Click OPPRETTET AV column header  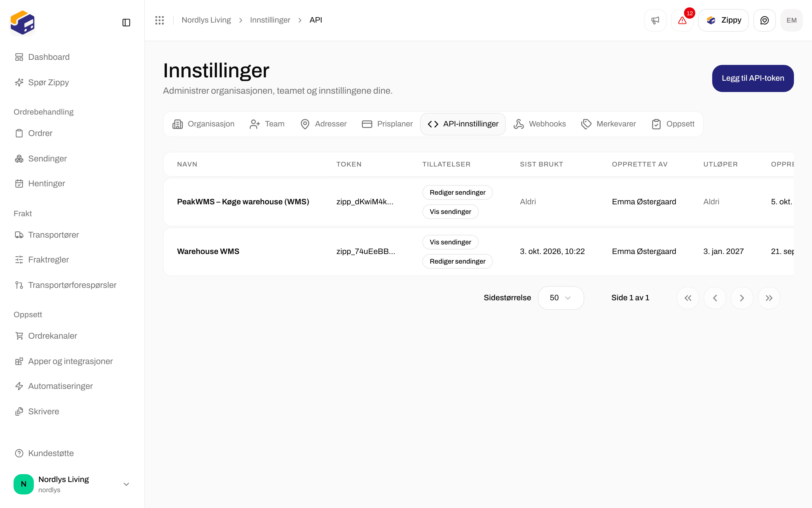tap(639, 164)
